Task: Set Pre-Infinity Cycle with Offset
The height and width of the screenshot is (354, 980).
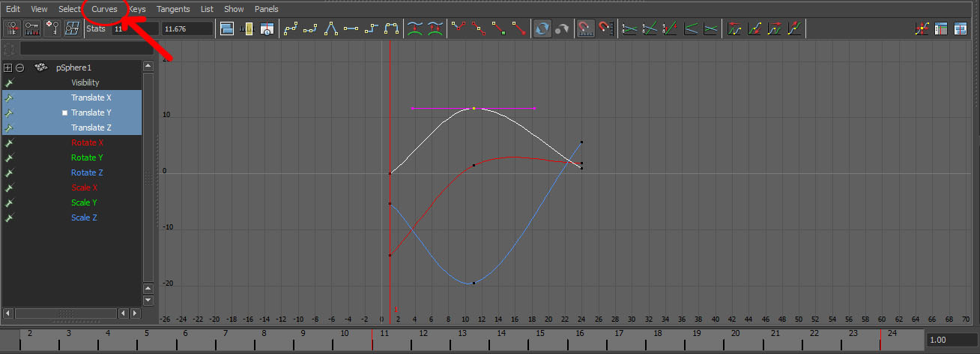Action: coord(756,28)
